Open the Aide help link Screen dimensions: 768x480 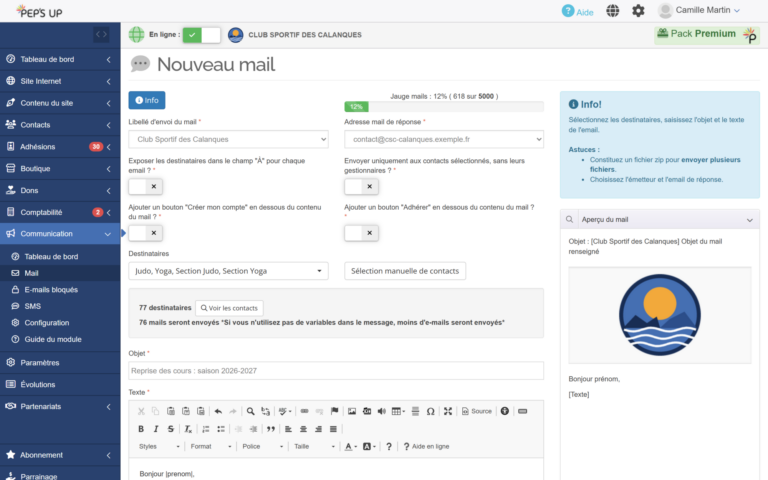(578, 11)
